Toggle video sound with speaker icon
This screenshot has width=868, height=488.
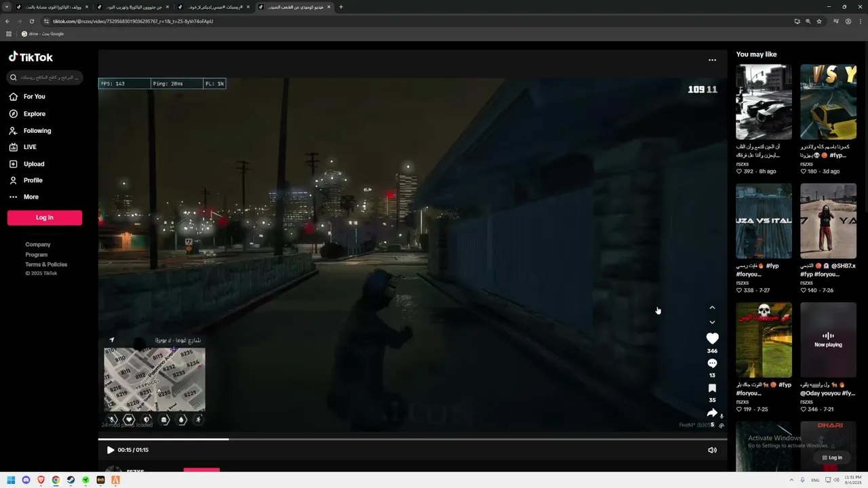[x=712, y=450]
